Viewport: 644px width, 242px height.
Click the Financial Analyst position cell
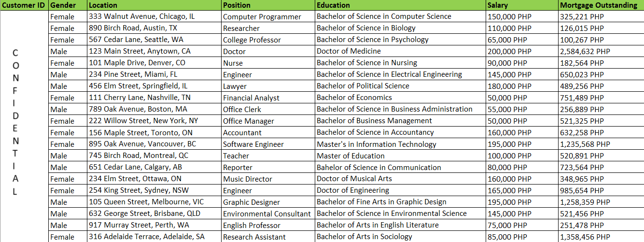coord(268,98)
